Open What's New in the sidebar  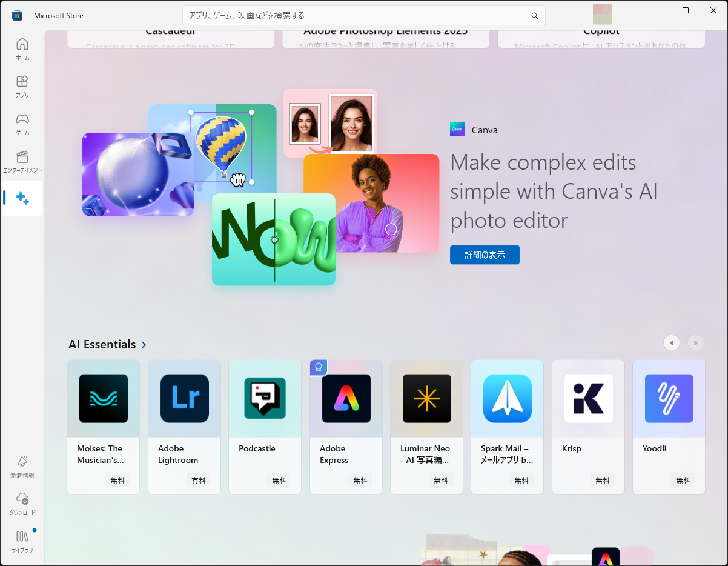click(22, 467)
